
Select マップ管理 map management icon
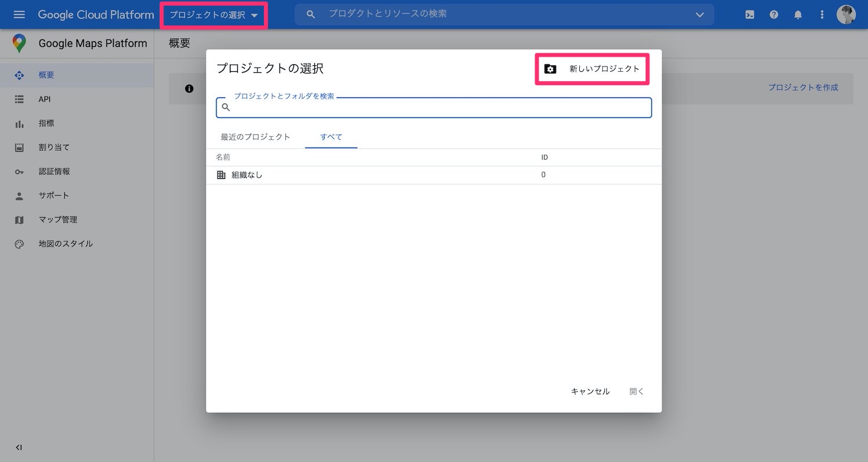coord(20,219)
